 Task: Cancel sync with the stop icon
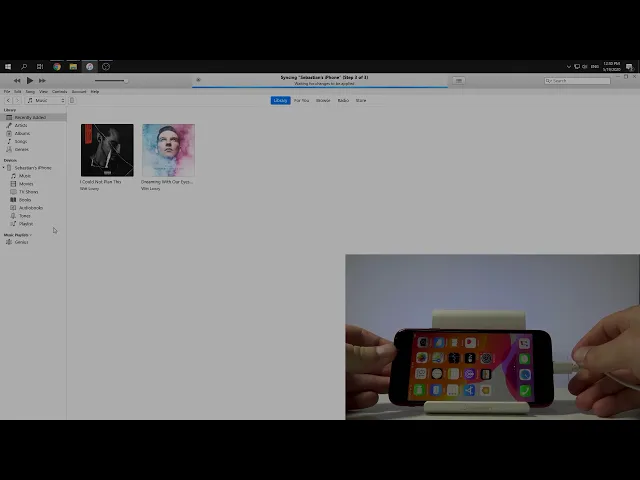[198, 80]
